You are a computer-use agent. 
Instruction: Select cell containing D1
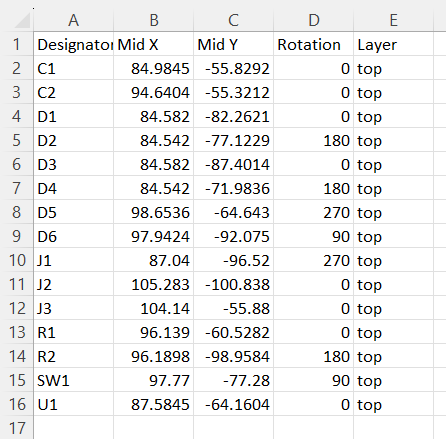[x=74, y=116]
